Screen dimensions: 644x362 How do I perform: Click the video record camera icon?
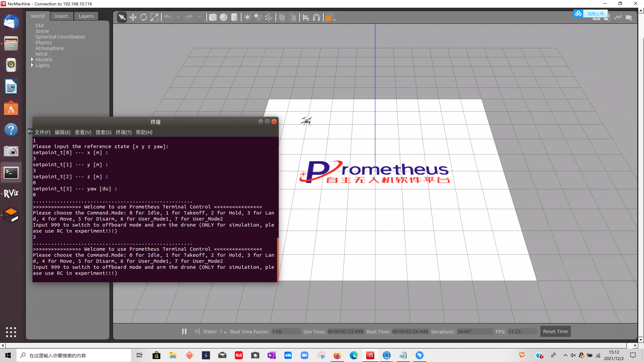(629, 17)
